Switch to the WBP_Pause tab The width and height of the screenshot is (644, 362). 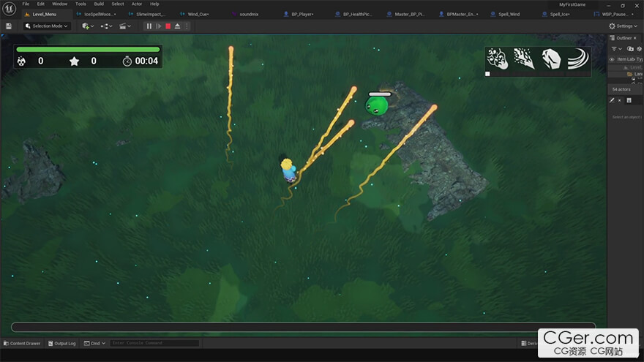615,14
